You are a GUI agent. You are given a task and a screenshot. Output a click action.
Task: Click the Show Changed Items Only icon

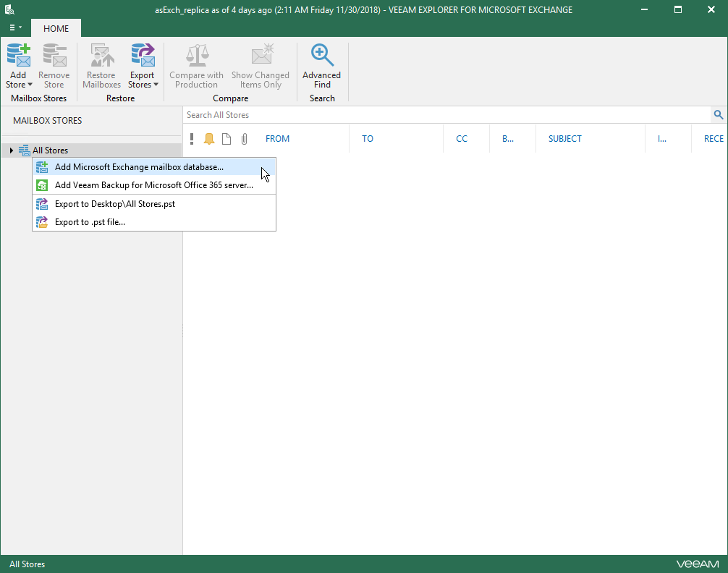tap(262, 54)
